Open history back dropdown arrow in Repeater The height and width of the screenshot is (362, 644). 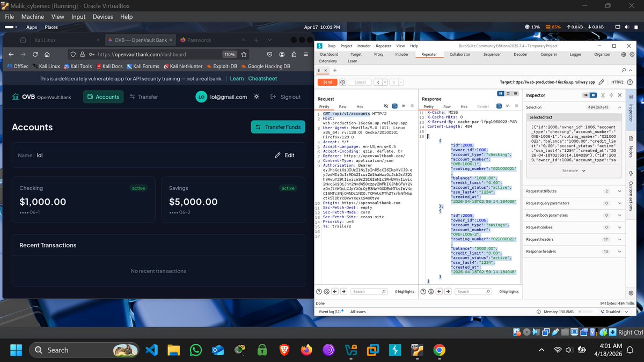click(385, 82)
